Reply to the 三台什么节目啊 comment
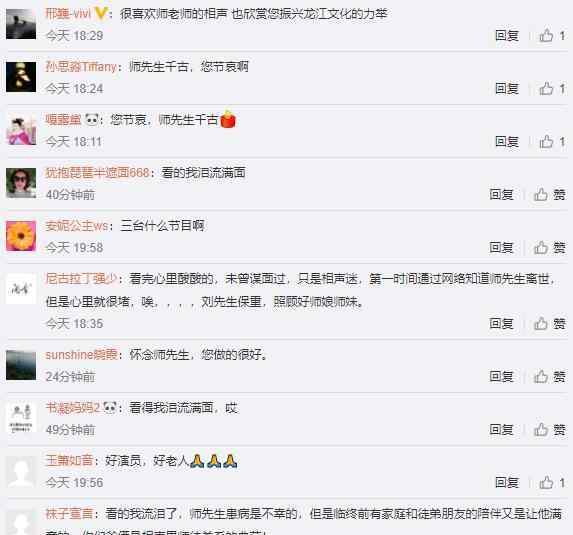The image size is (573, 535). 501,247
